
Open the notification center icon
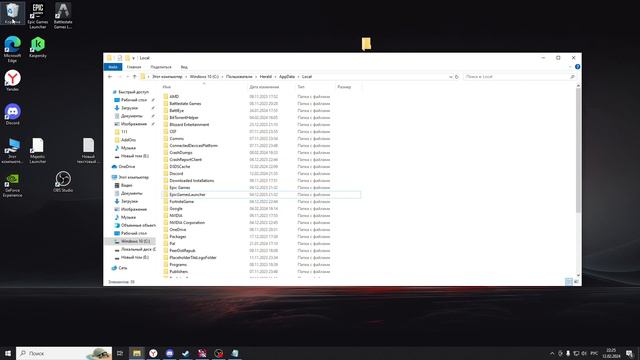[x=629, y=353]
